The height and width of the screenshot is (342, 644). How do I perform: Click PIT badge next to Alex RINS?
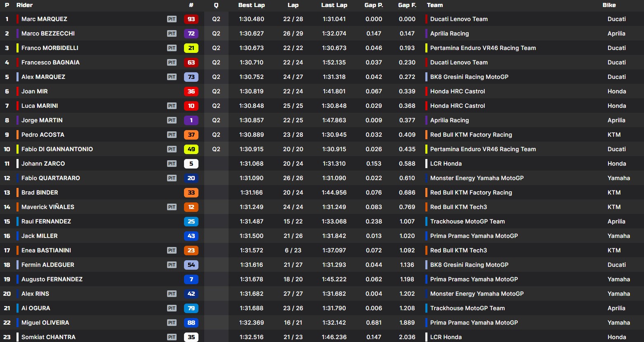click(x=172, y=294)
